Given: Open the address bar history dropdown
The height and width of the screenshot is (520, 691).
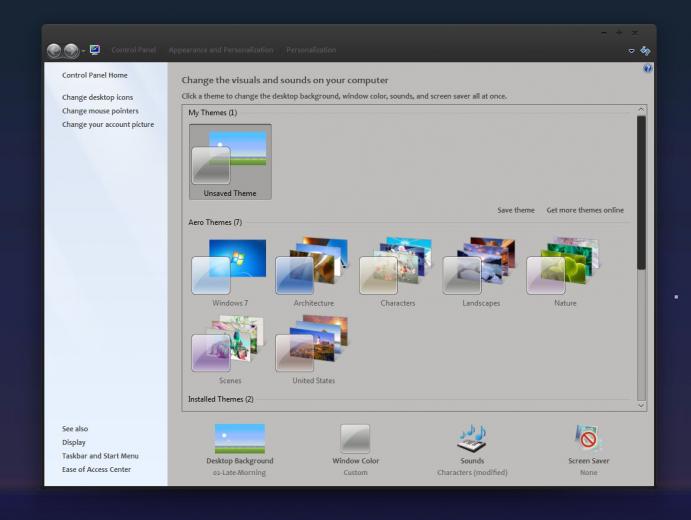Looking at the screenshot, I should pos(632,51).
